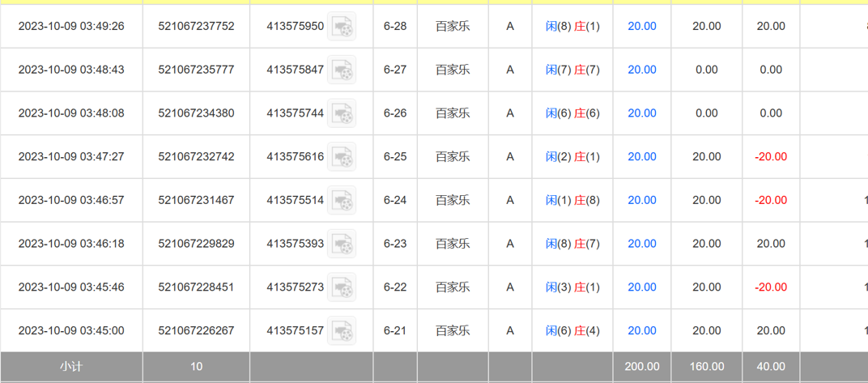
Task: Click blue 20.00 bet amount in 6-24 row
Action: pos(642,200)
